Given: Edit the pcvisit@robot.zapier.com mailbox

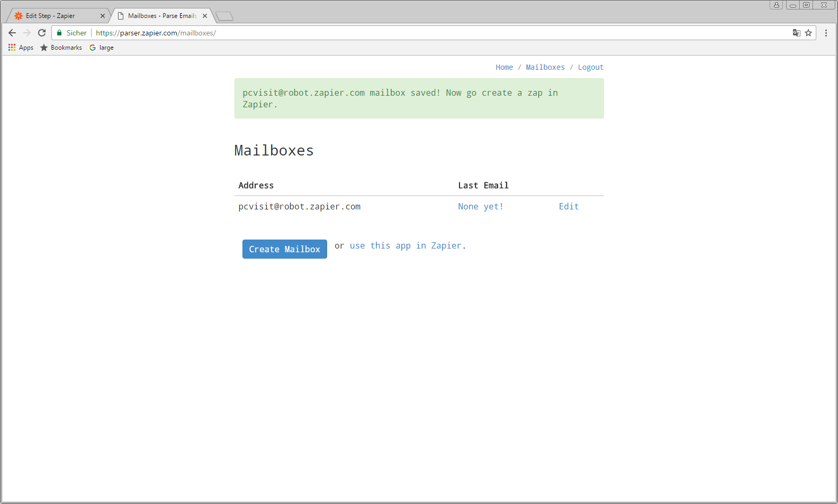Looking at the screenshot, I should click(569, 207).
